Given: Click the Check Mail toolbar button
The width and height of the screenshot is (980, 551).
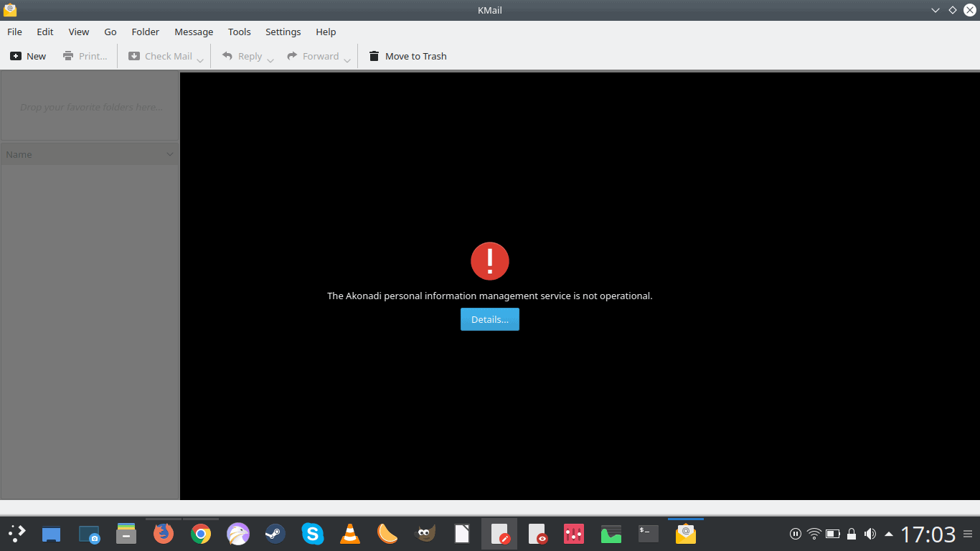Looking at the screenshot, I should click(x=160, y=56).
